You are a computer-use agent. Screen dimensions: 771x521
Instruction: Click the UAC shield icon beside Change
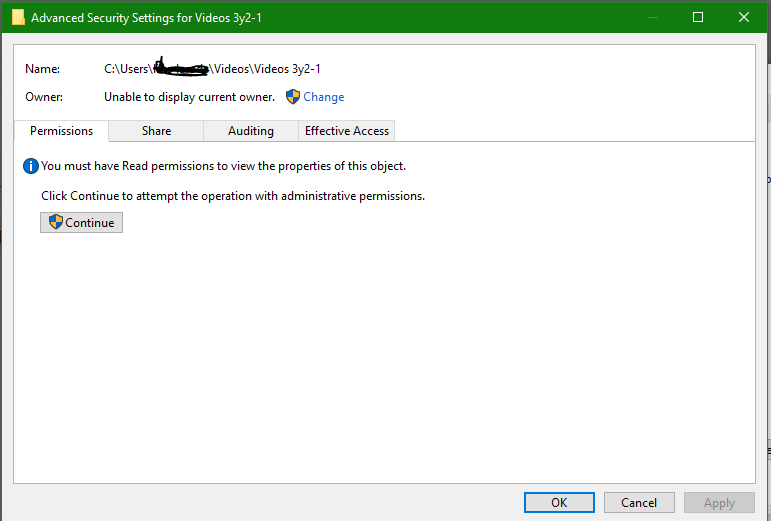tap(293, 97)
